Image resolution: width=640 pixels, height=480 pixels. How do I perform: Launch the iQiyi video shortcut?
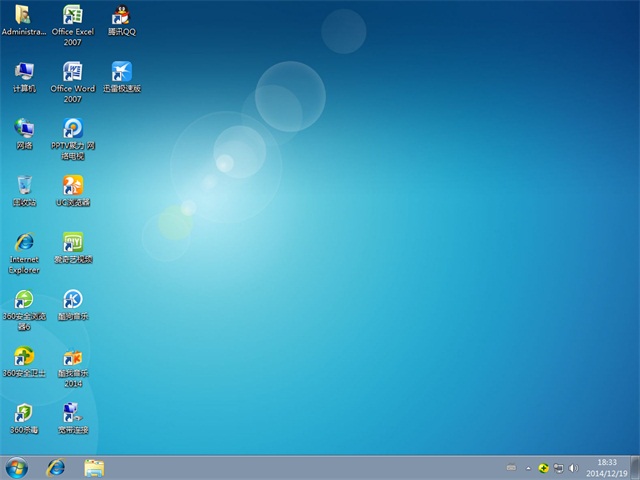point(72,243)
